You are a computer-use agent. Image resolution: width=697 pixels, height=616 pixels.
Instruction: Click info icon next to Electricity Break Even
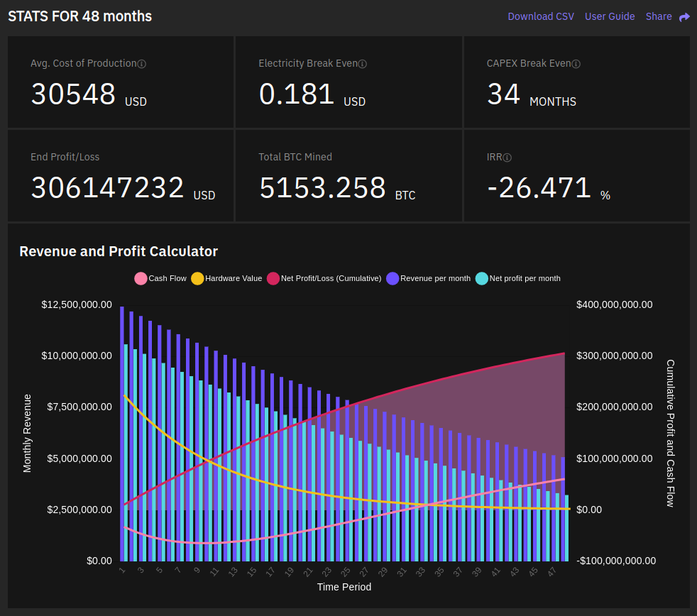pos(363,64)
